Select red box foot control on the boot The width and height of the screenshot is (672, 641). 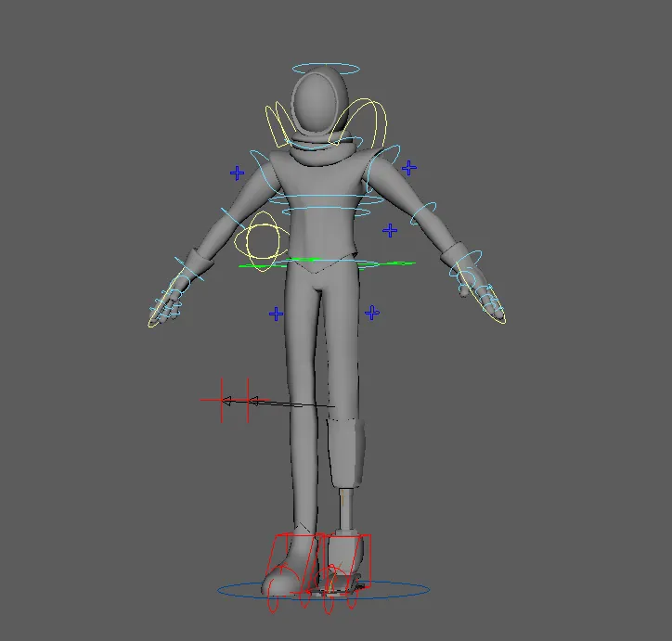(x=296, y=563)
